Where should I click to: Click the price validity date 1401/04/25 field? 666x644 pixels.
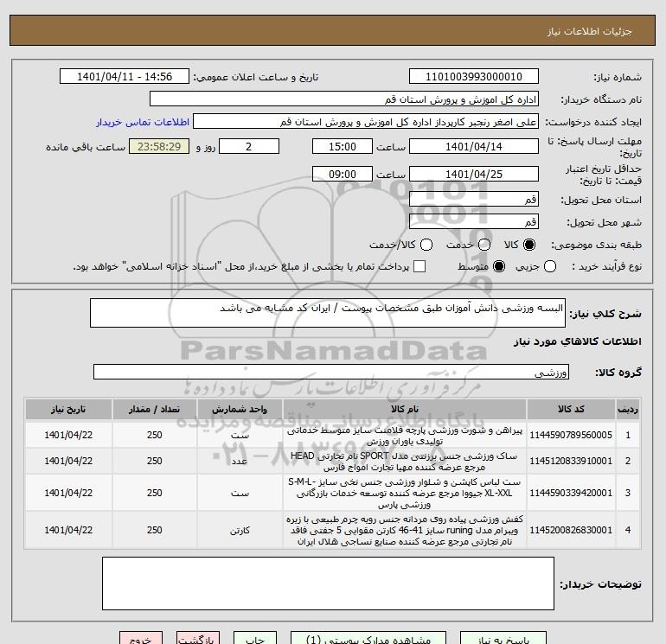474,174
